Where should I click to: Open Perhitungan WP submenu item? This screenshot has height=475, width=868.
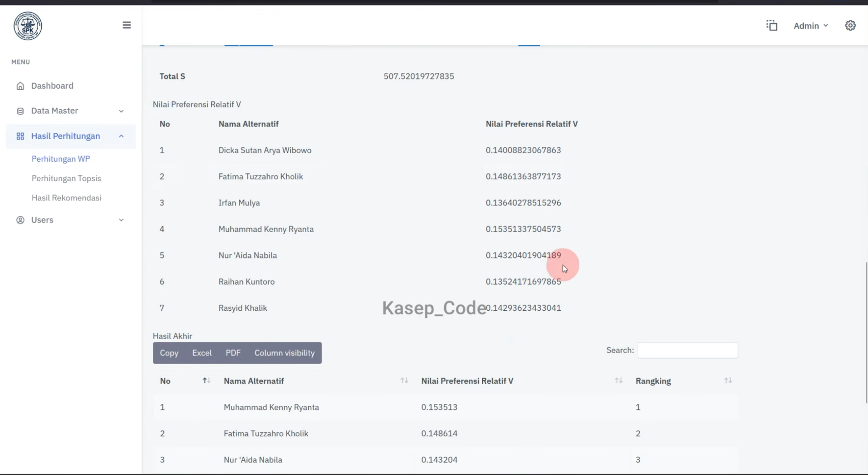point(61,159)
